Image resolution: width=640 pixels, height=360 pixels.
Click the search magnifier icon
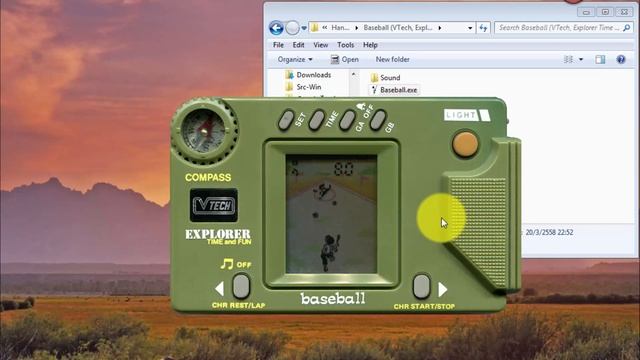click(x=627, y=28)
